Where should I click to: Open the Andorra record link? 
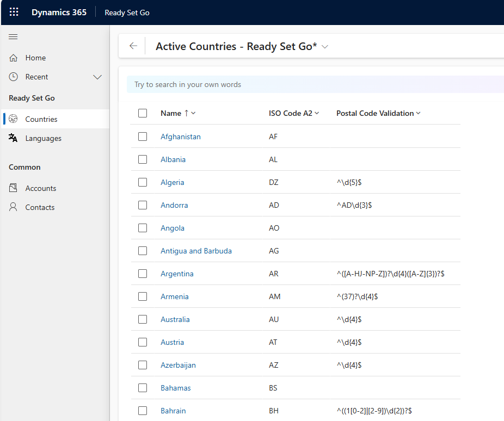click(174, 205)
